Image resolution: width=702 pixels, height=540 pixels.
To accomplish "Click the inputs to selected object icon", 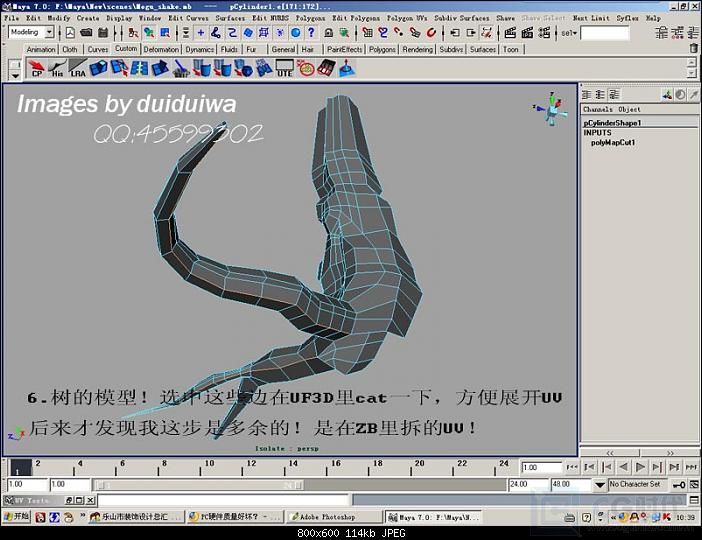I will (x=455, y=33).
